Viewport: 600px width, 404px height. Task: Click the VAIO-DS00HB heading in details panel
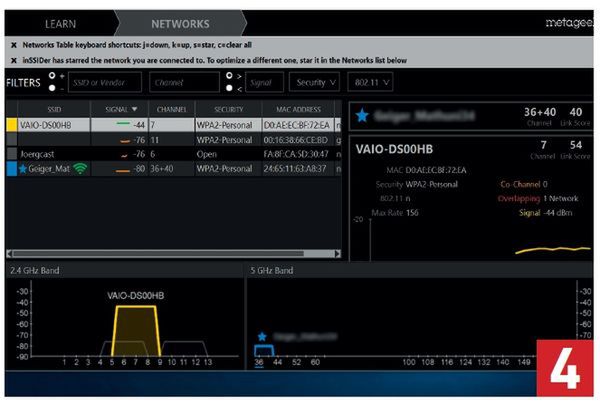click(394, 149)
